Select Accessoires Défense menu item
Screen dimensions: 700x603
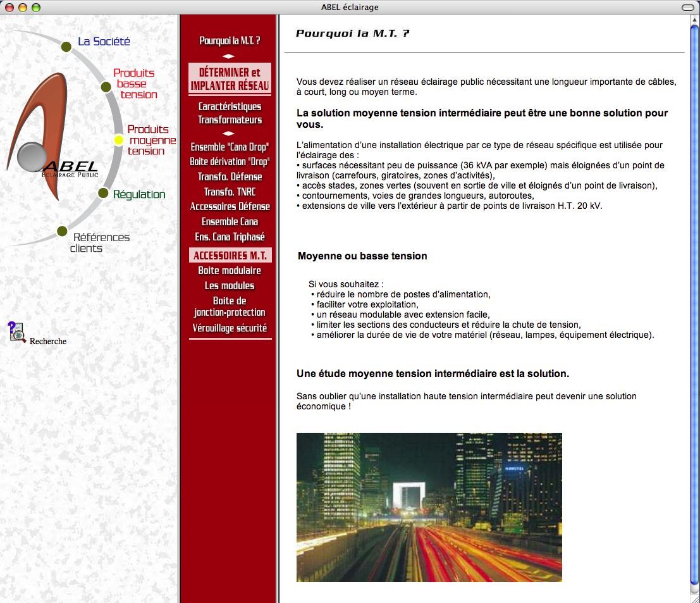tap(230, 206)
